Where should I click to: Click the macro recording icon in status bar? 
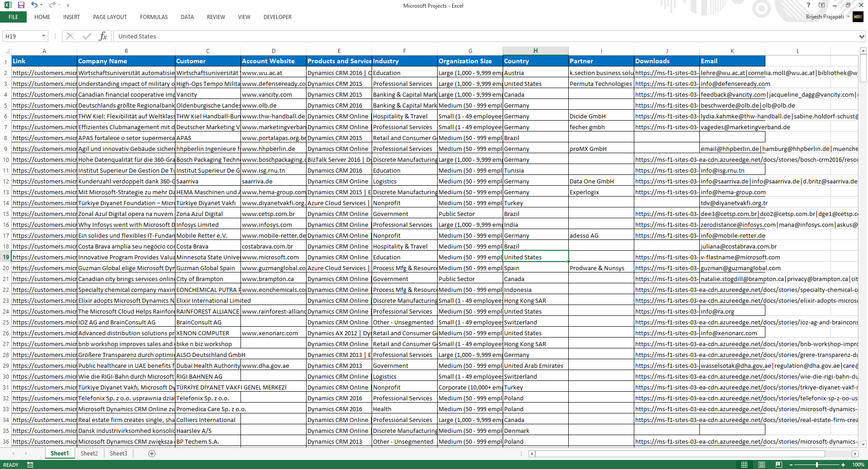click(x=30, y=464)
